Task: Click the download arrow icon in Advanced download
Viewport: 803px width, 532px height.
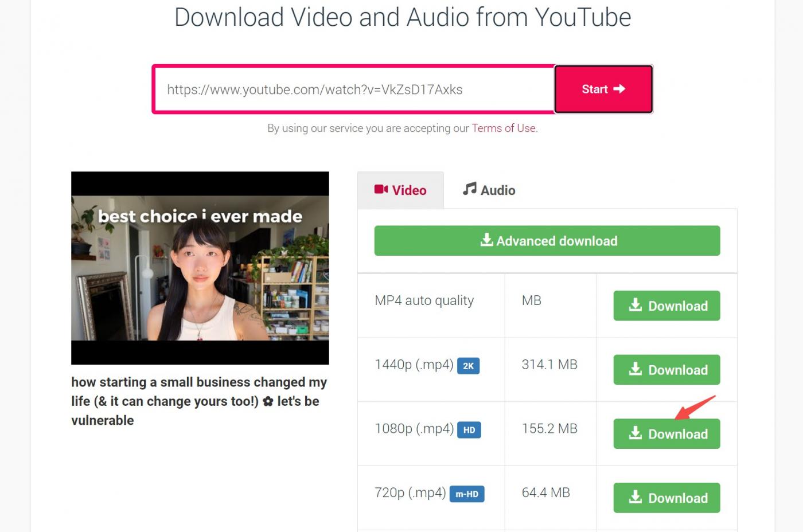Action: pos(486,240)
